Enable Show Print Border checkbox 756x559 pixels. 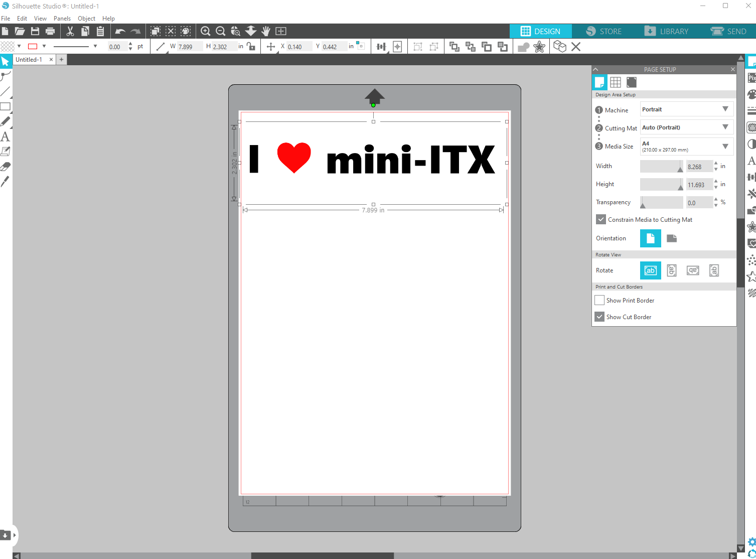[599, 301]
